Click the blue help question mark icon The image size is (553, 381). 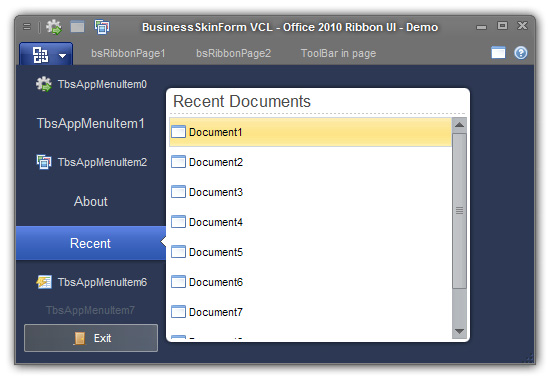[521, 53]
